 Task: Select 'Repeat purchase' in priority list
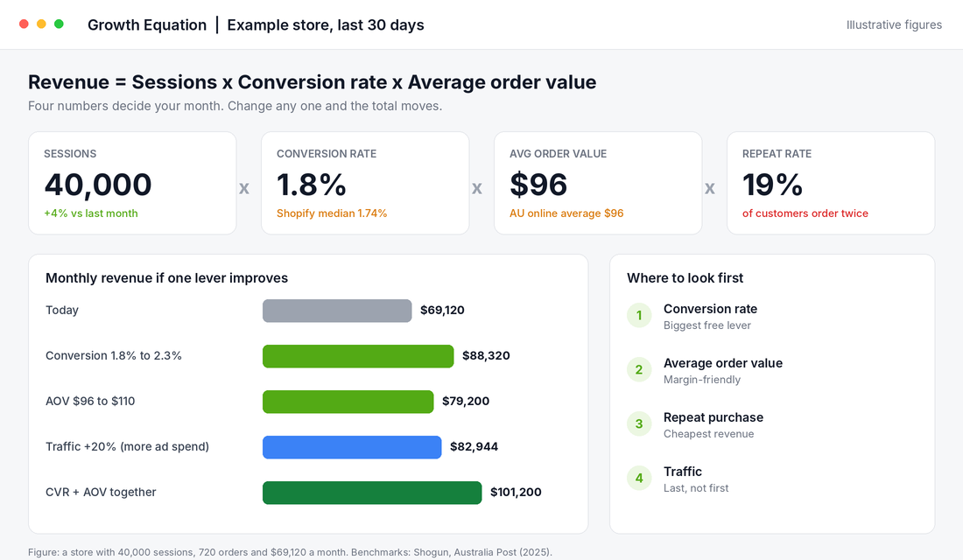[x=713, y=417]
